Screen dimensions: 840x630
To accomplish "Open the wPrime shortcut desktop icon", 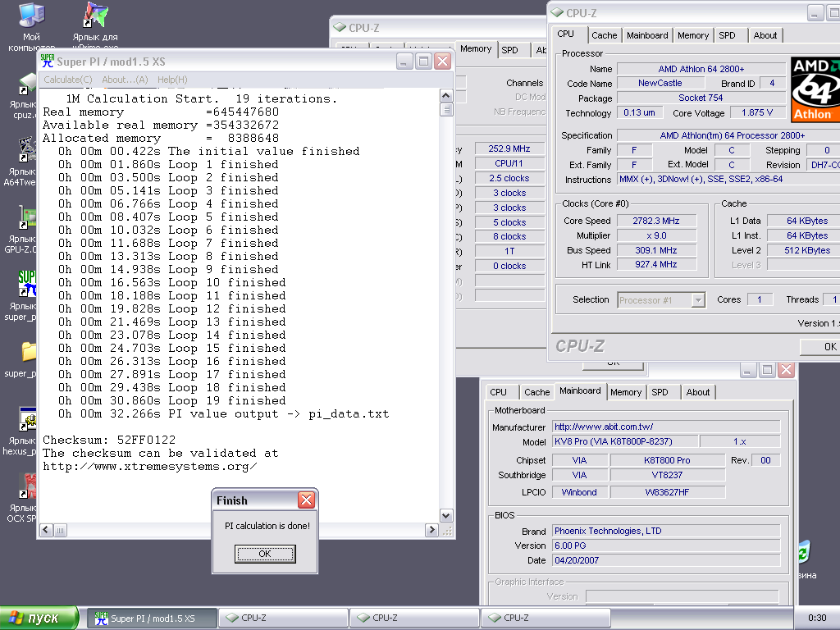I will (x=95, y=15).
